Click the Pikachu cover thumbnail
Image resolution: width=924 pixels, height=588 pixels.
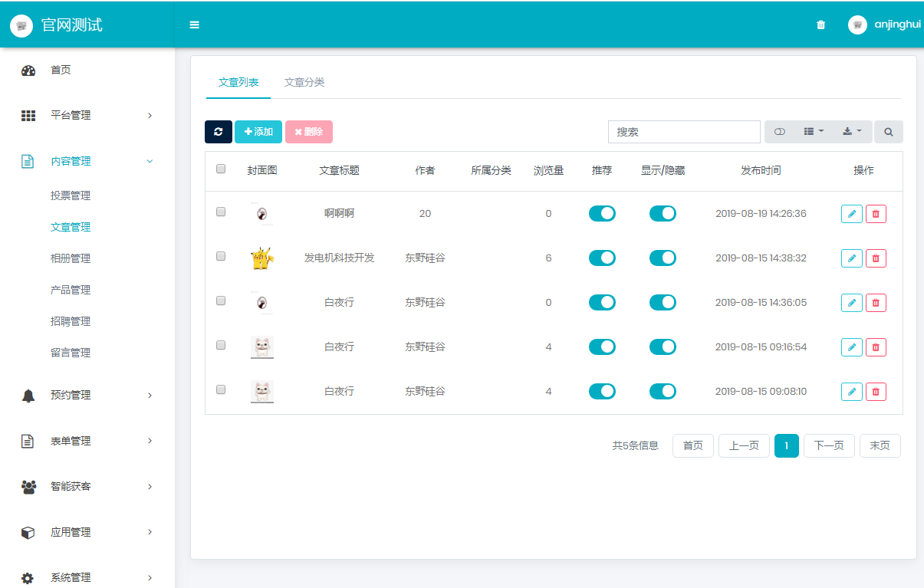[x=262, y=258]
